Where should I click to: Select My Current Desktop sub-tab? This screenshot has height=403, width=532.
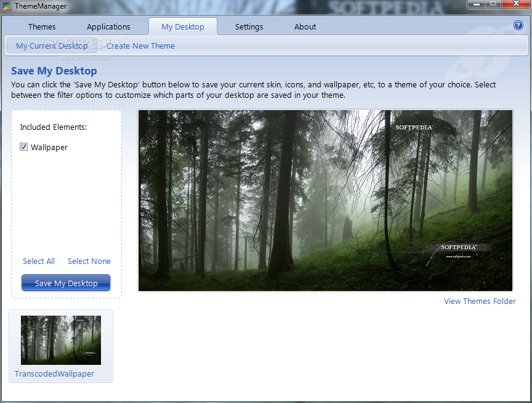coord(52,46)
